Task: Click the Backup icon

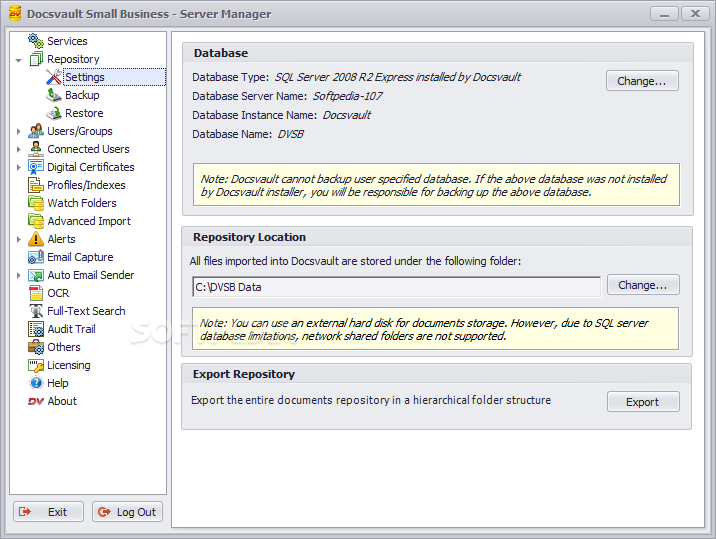Action: coord(53,95)
